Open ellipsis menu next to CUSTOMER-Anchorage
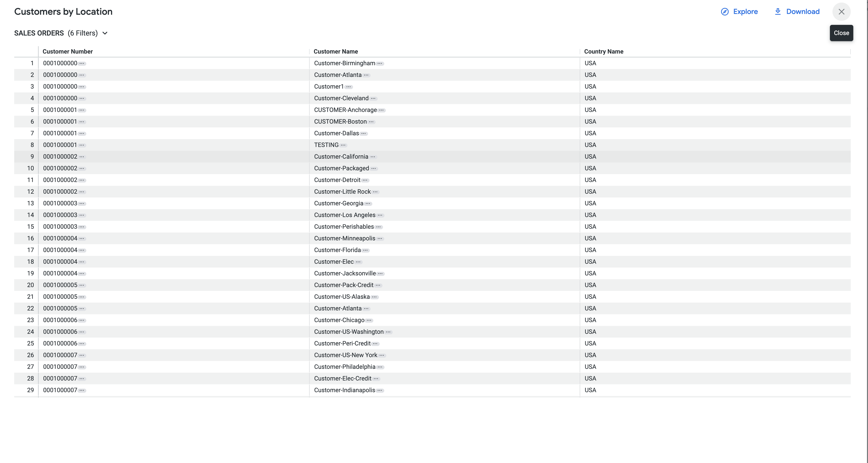Screen dimensions: 868x463 pyautogui.click(x=381, y=110)
